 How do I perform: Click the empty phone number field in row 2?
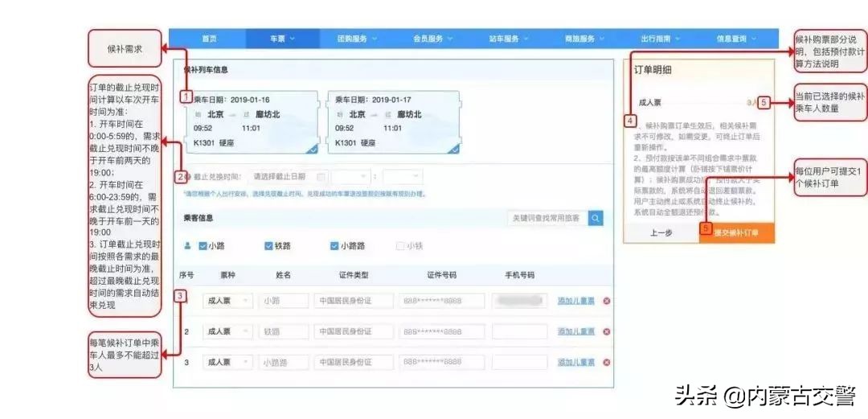519,331
